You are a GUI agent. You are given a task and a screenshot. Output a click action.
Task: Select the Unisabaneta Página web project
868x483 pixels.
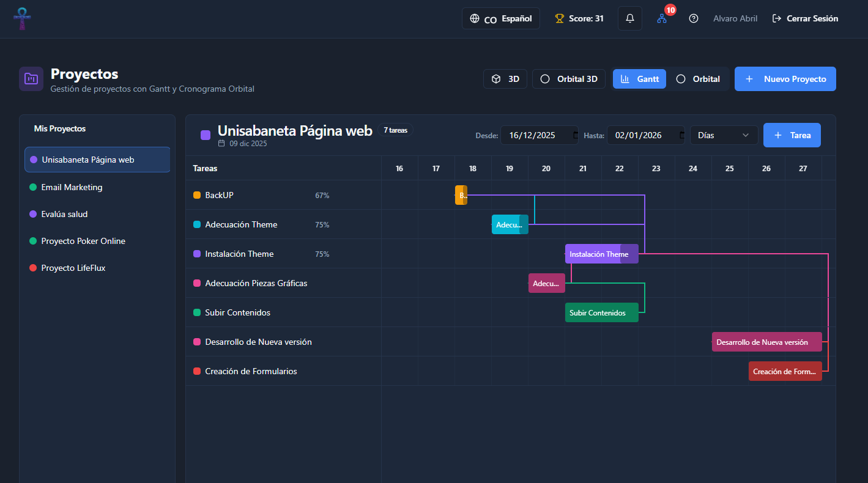click(x=97, y=160)
